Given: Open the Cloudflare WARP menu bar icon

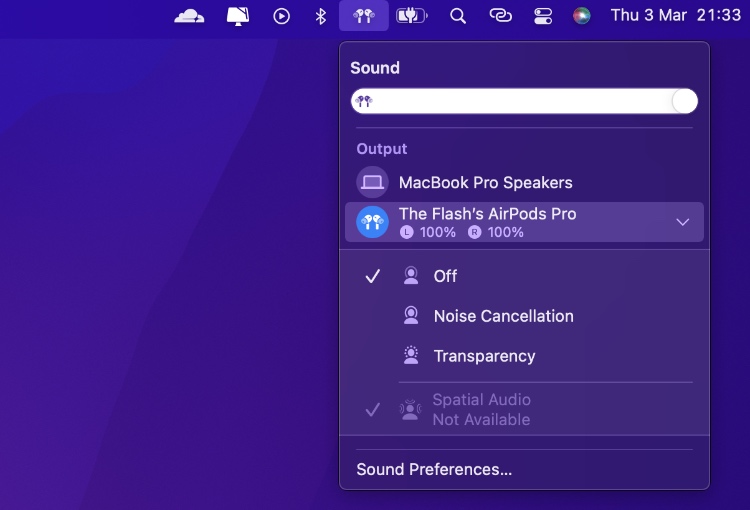Looking at the screenshot, I should pos(189,16).
